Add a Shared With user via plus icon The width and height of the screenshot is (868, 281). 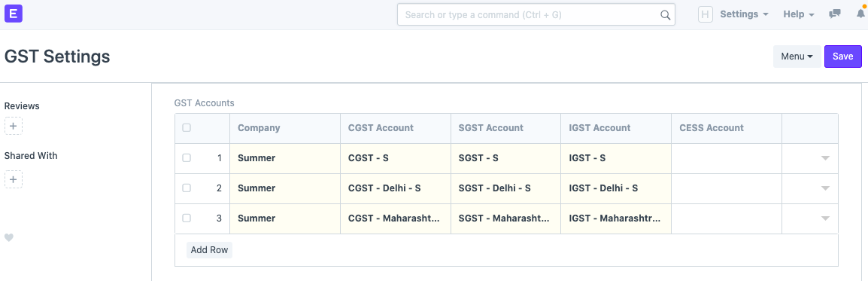[x=14, y=179]
